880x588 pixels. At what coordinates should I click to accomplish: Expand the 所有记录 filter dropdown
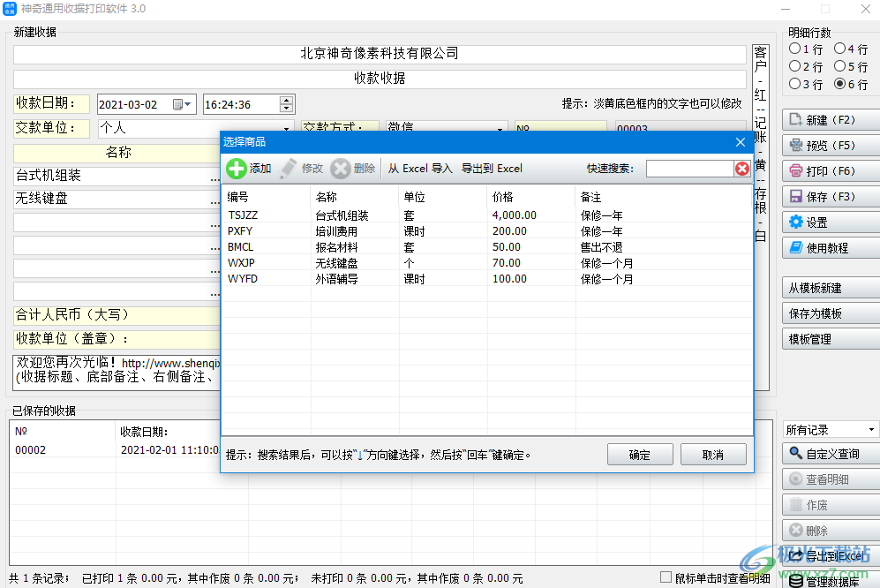tap(872, 430)
